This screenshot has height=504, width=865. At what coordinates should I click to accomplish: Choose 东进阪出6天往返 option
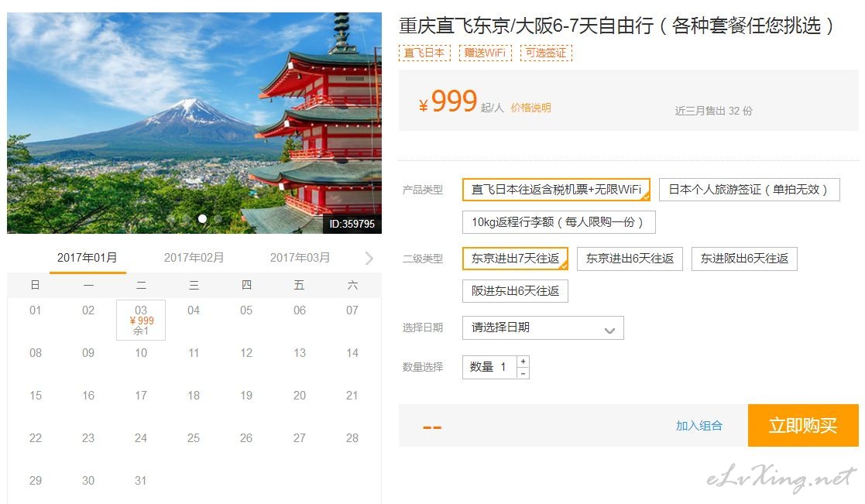(x=744, y=259)
